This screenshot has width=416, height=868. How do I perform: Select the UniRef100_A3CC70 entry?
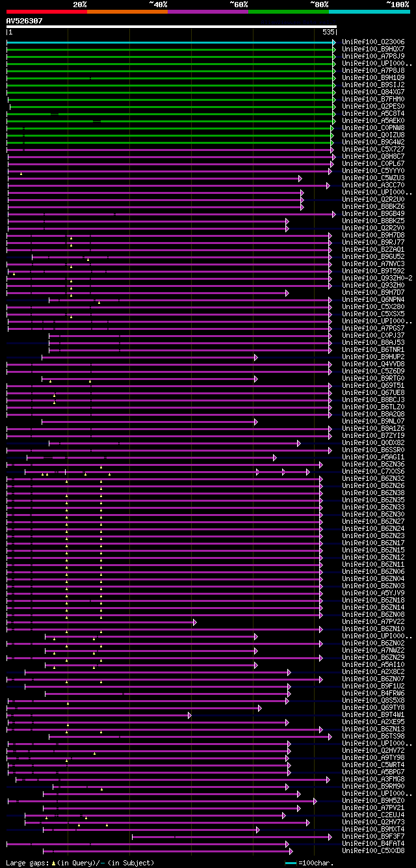pyautogui.click(x=372, y=185)
